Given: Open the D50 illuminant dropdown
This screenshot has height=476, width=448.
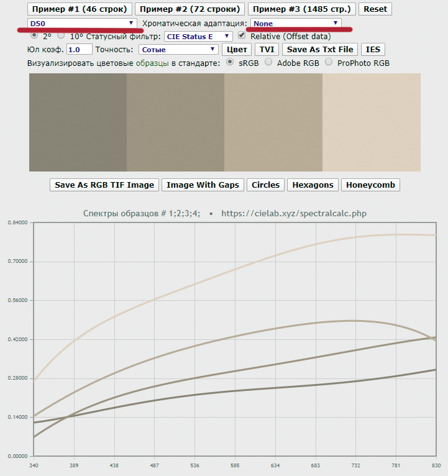Looking at the screenshot, I should pos(82,23).
